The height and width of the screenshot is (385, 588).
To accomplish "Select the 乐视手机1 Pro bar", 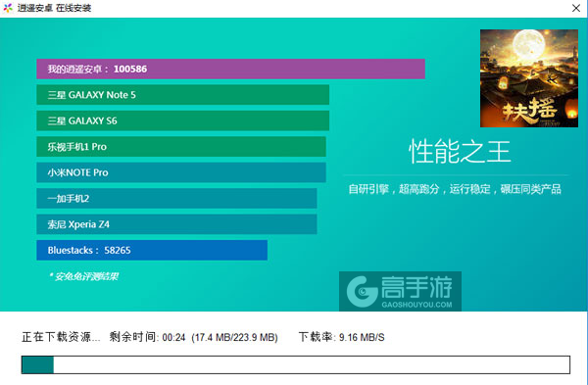I will coord(181,147).
